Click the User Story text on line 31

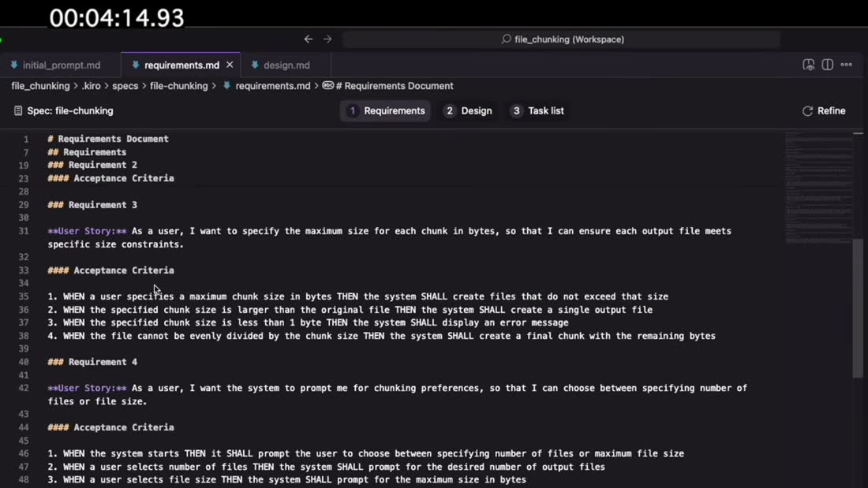[x=389, y=238]
